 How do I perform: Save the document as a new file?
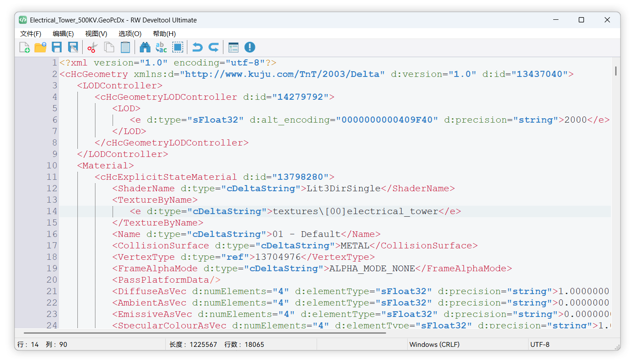[73, 47]
